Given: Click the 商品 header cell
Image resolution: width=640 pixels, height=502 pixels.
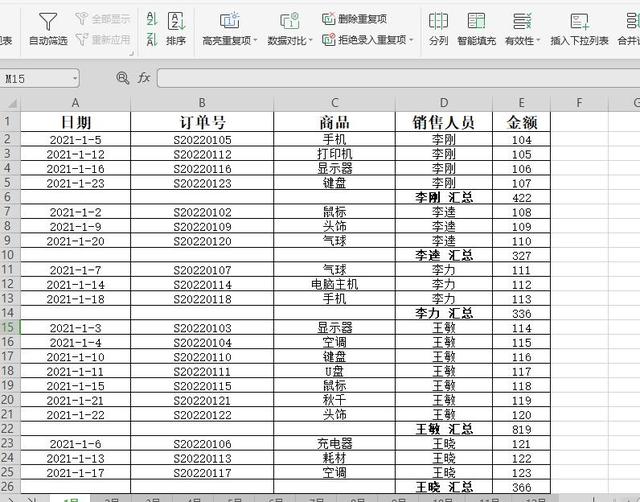Looking at the screenshot, I should (x=334, y=122).
